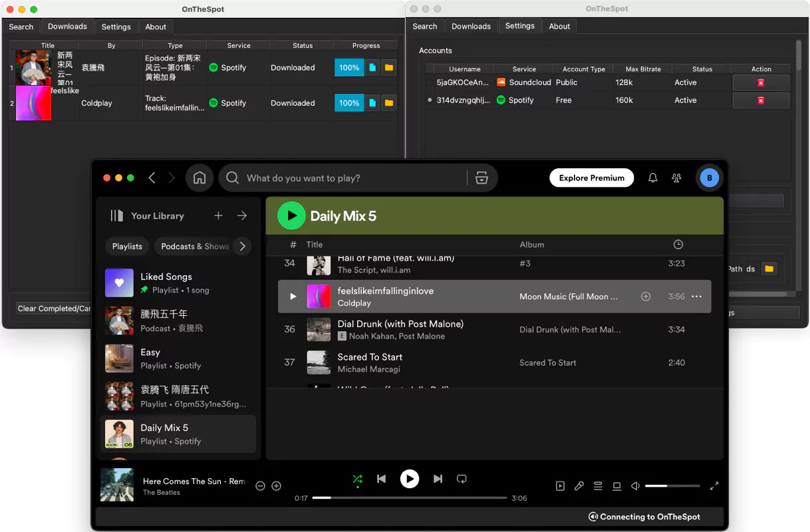Open the About tab in OnTheSpot settings window
Screen dimensions: 810x532
[x=559, y=26]
